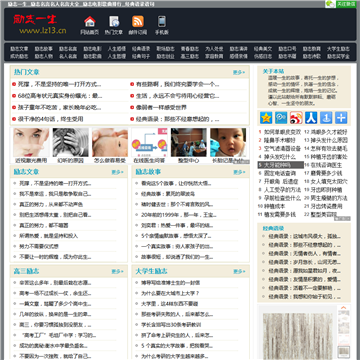Open 经典语录 entry starting 活着不一定要鲜艳

click(304, 288)
